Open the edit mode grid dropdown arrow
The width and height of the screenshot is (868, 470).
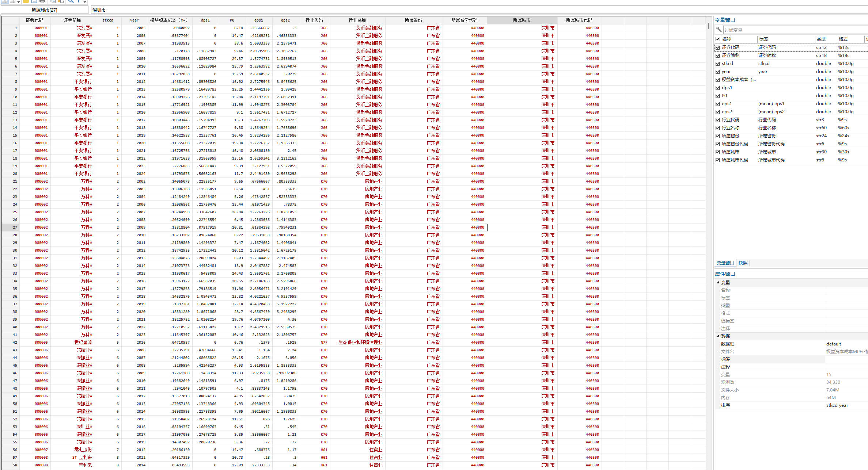pos(19,2)
